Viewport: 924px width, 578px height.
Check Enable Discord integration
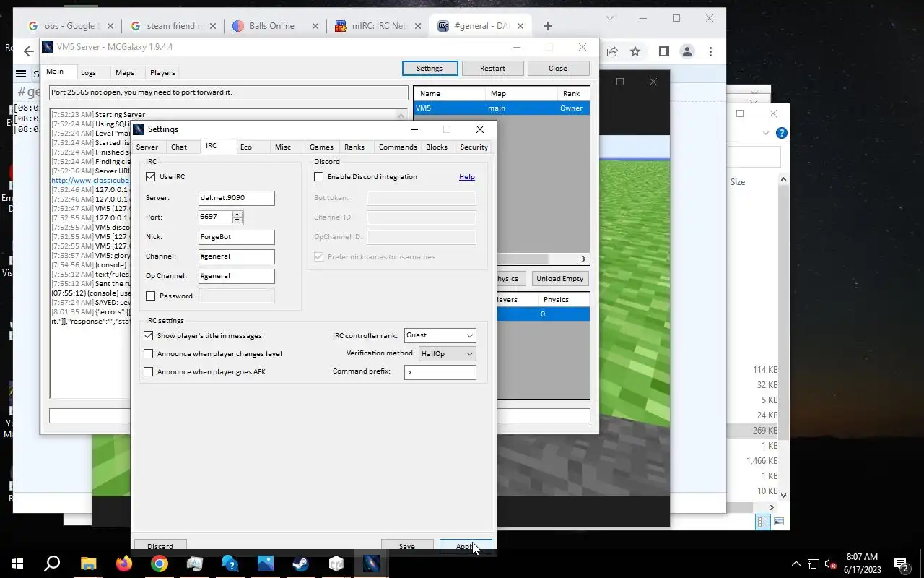click(x=318, y=176)
